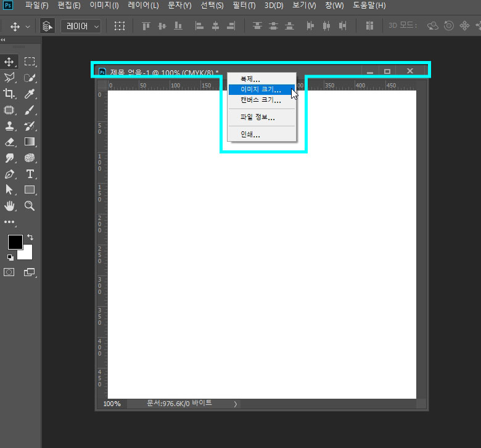Distribute left edges button
Screen dimensions: 481x448
click(x=310, y=26)
